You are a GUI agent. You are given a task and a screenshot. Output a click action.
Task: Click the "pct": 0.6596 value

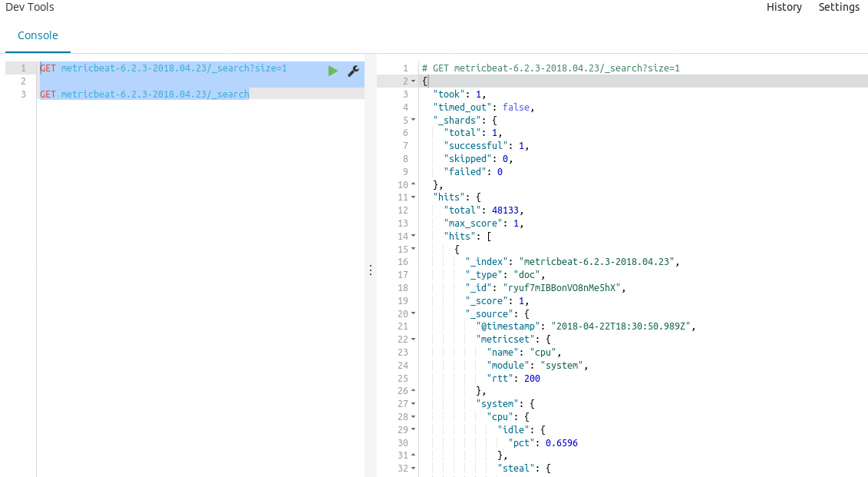pyautogui.click(x=562, y=443)
